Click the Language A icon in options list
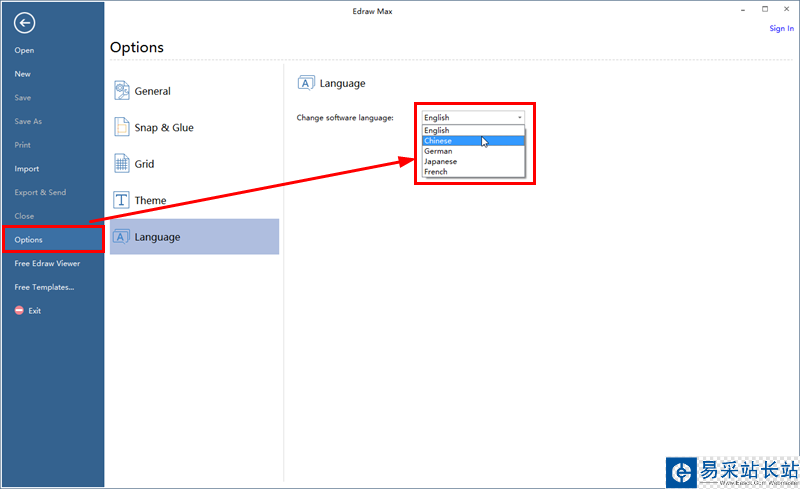 click(121, 237)
